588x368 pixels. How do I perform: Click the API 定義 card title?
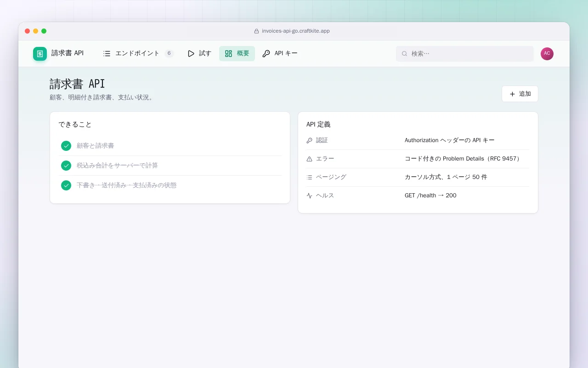click(x=318, y=125)
